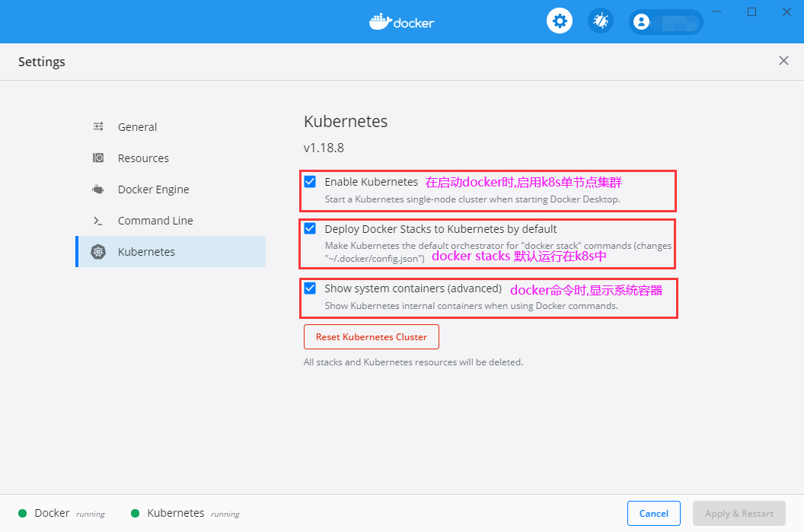Open the General settings section

pyautogui.click(x=171, y=126)
